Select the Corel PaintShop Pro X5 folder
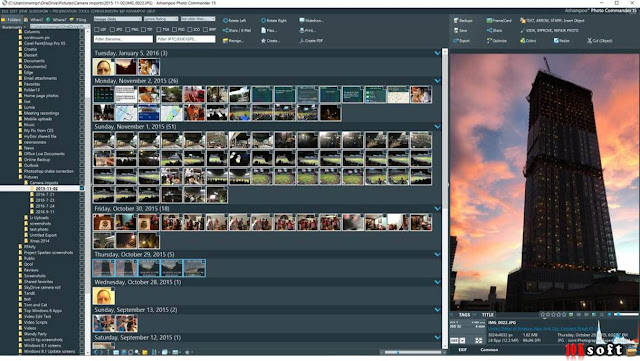 coord(44,43)
